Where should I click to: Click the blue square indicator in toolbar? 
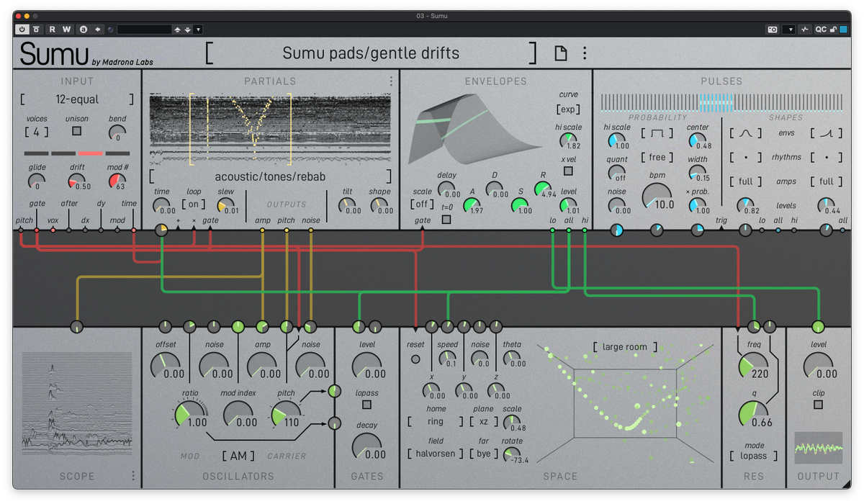pos(842,30)
